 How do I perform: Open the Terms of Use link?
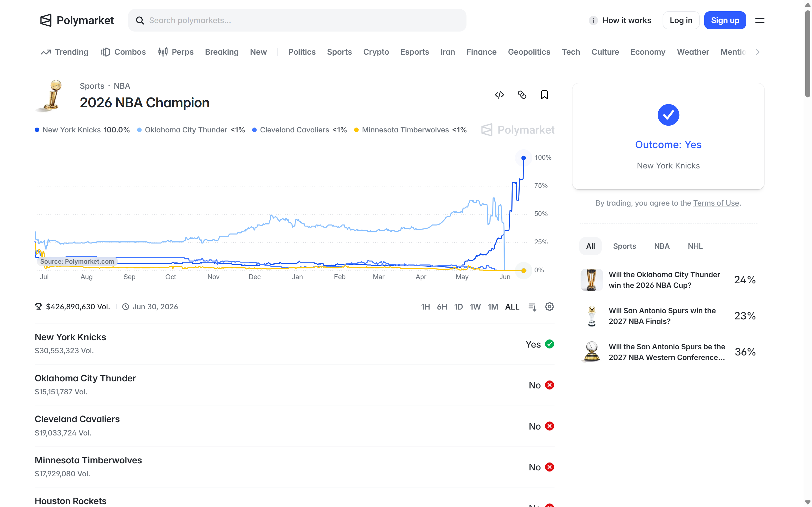coord(716,203)
